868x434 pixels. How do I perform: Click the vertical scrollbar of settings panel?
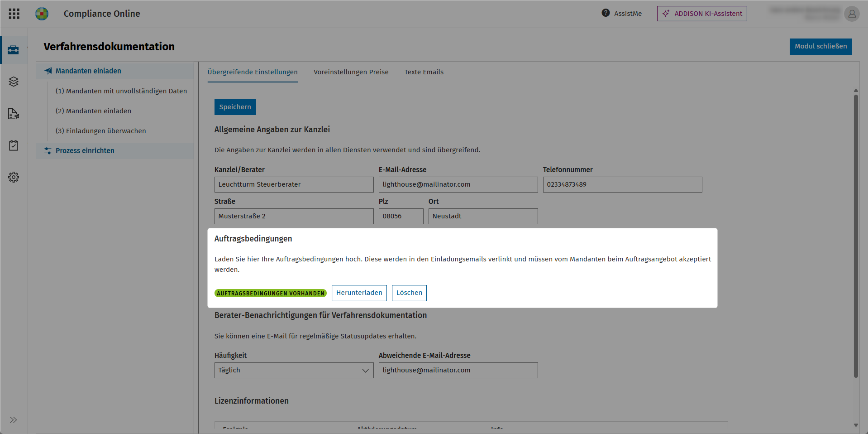[x=856, y=236]
